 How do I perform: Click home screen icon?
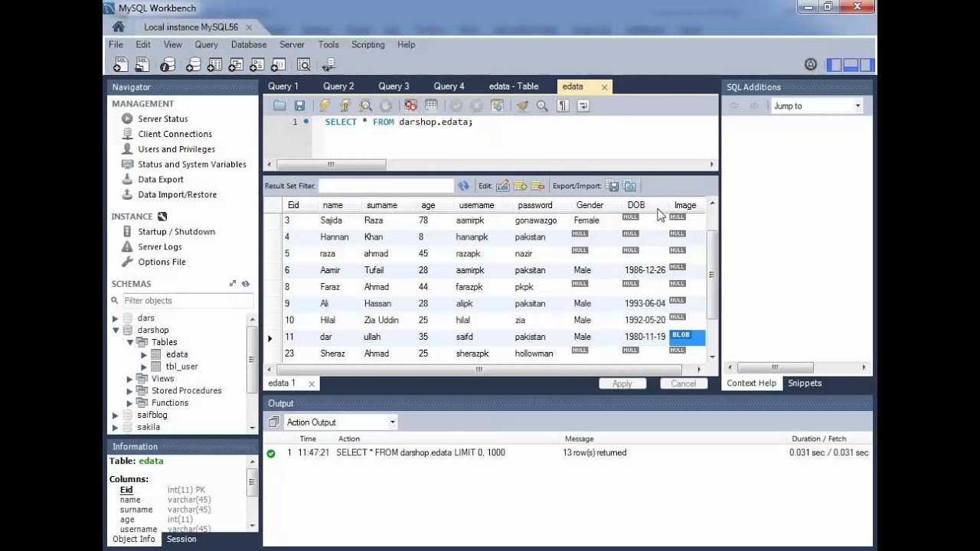click(x=118, y=27)
